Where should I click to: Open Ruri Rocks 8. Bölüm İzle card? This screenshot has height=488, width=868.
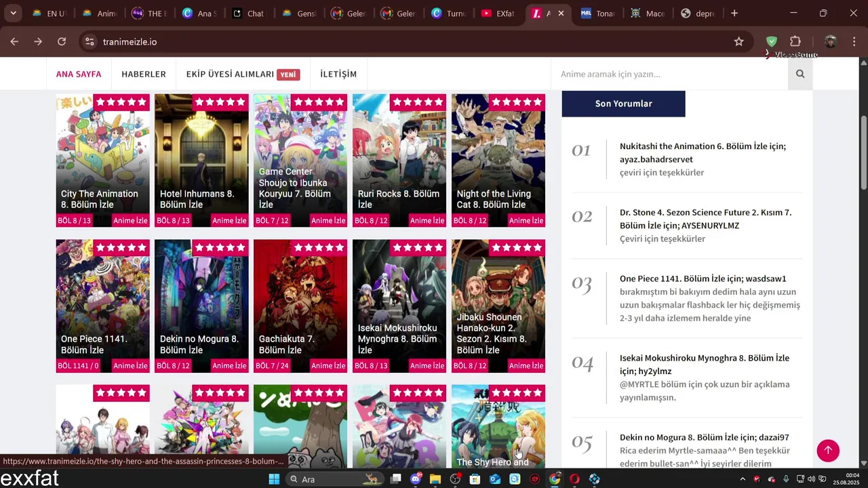coord(399,160)
